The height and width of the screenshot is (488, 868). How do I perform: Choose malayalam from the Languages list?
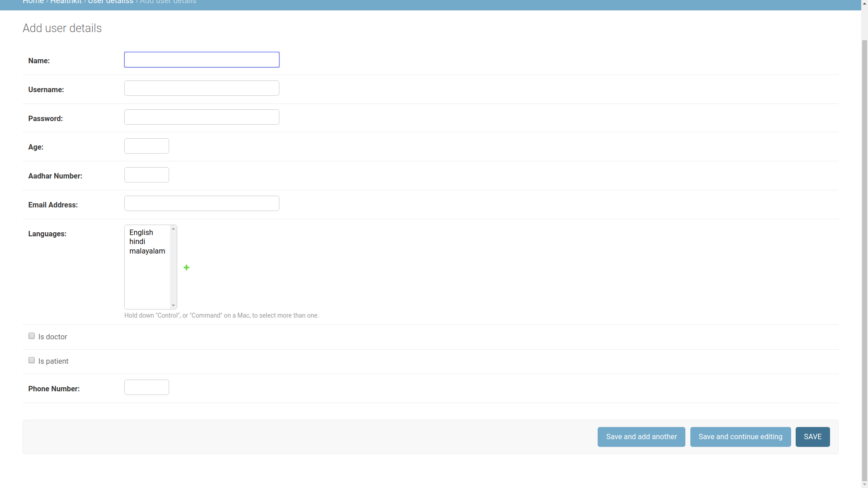click(147, 251)
